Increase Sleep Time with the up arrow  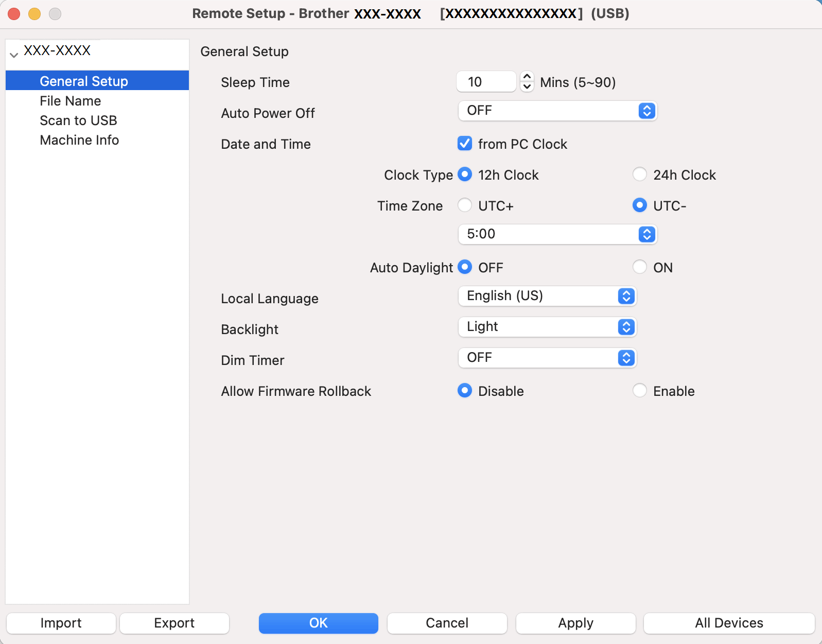(x=527, y=77)
